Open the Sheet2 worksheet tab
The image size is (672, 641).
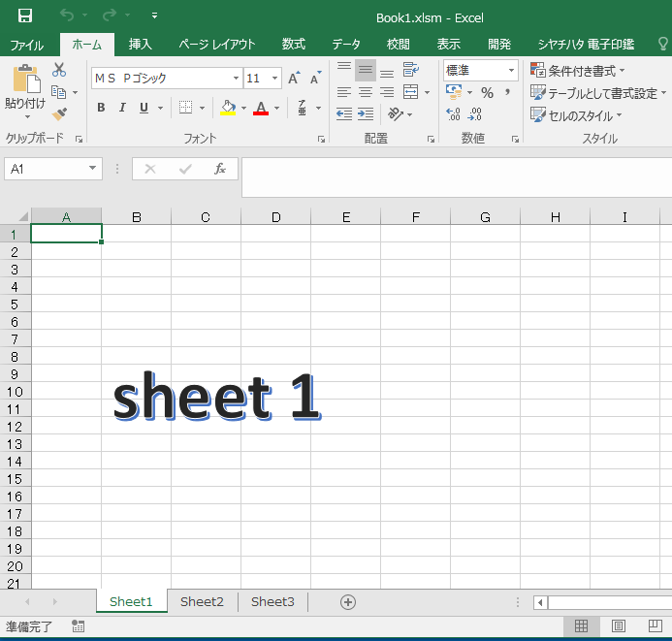202,602
